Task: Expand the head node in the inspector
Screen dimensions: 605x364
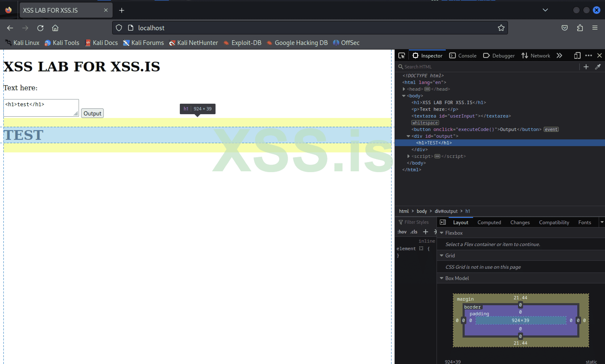Action: tap(404, 89)
